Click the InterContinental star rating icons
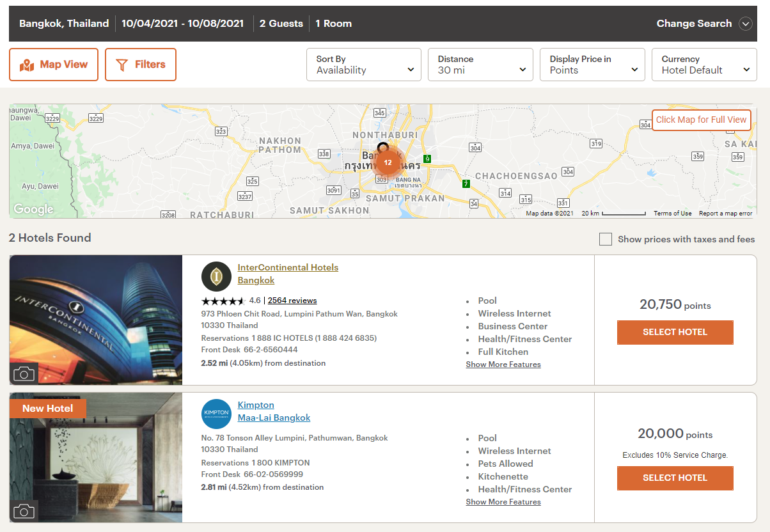The height and width of the screenshot is (532, 770). (x=223, y=301)
